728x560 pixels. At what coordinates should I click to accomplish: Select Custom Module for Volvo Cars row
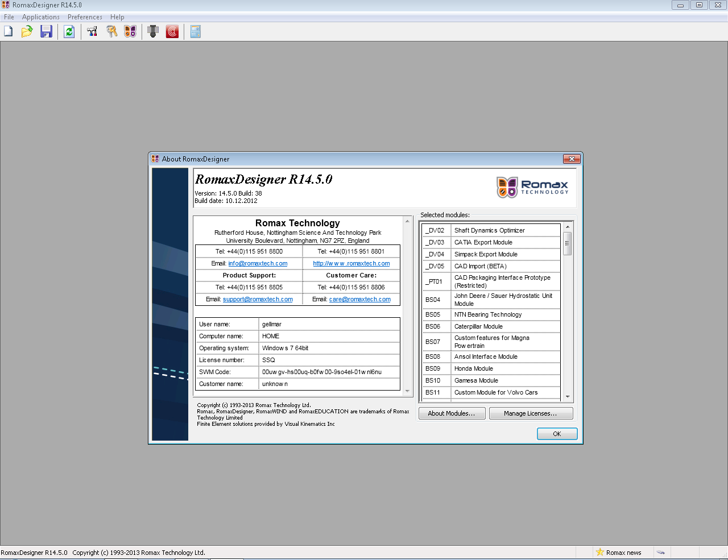(x=491, y=392)
